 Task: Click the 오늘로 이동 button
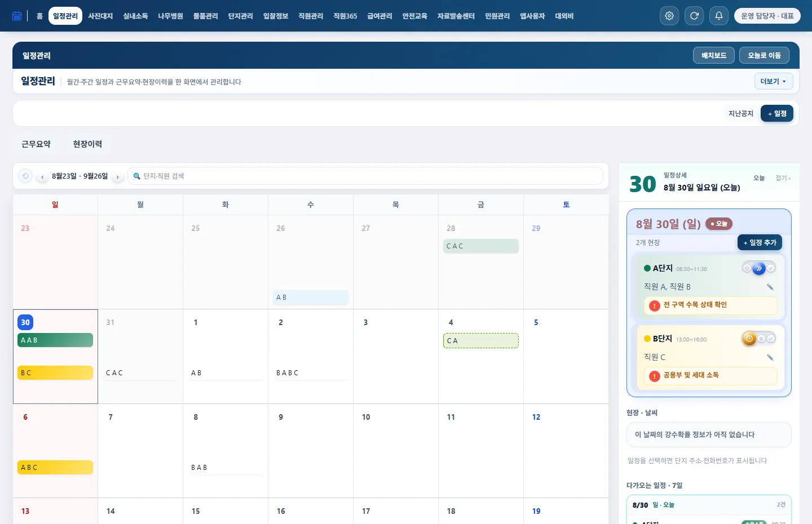click(764, 55)
